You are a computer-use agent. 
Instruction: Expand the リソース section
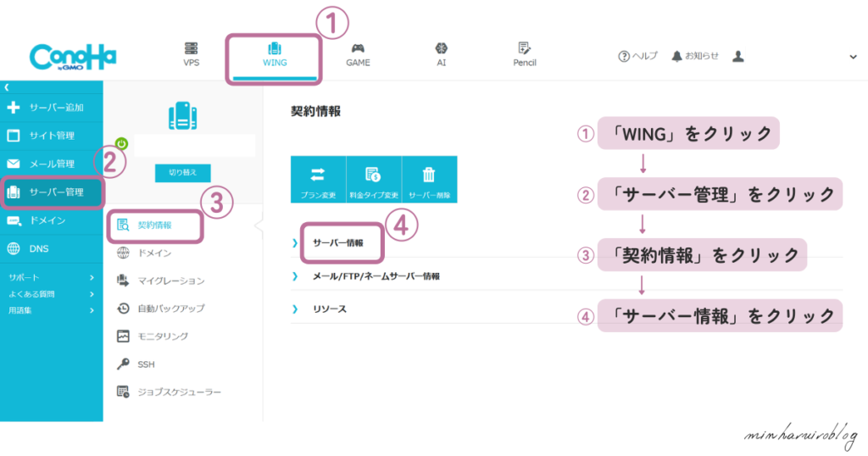[330, 309]
